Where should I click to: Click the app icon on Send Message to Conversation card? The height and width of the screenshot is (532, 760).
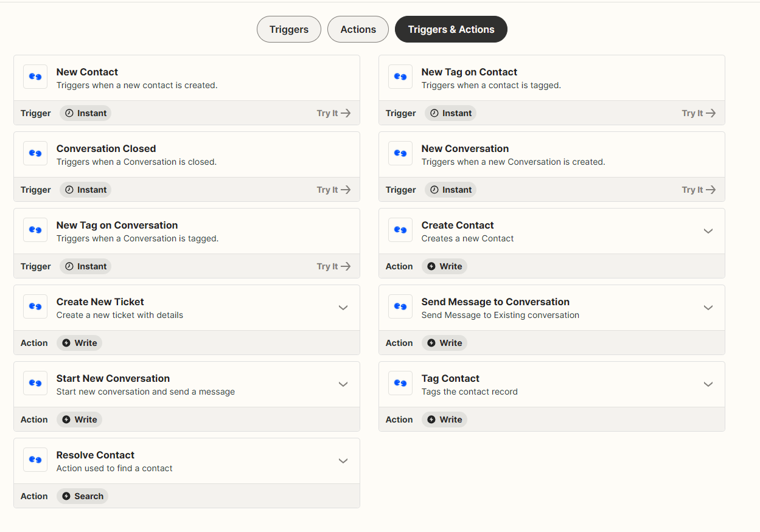point(400,307)
